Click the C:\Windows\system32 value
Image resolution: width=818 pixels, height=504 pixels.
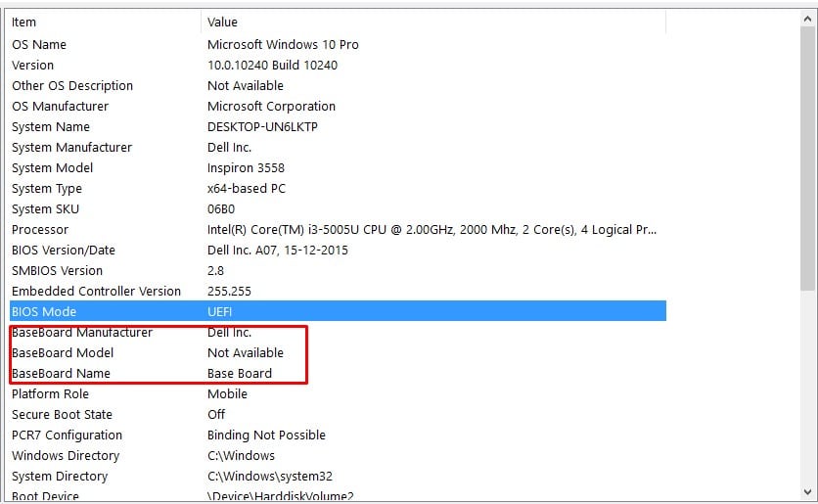tap(270, 477)
